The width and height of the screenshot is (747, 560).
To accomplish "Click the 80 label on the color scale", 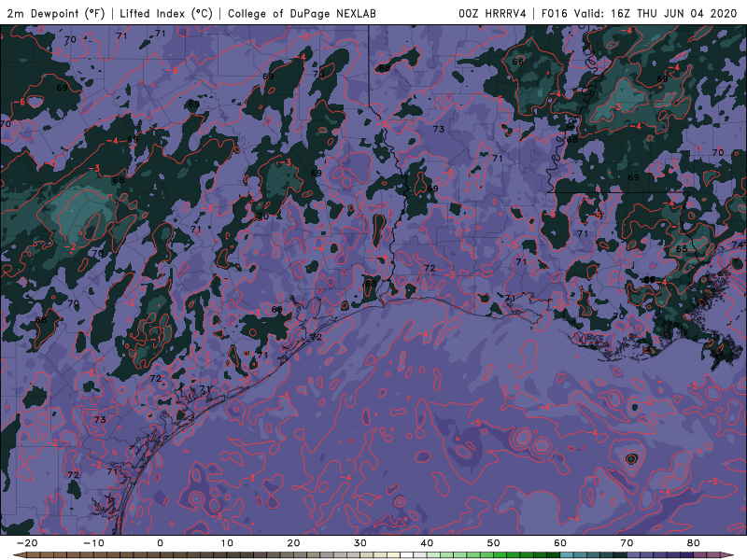I will [694, 543].
